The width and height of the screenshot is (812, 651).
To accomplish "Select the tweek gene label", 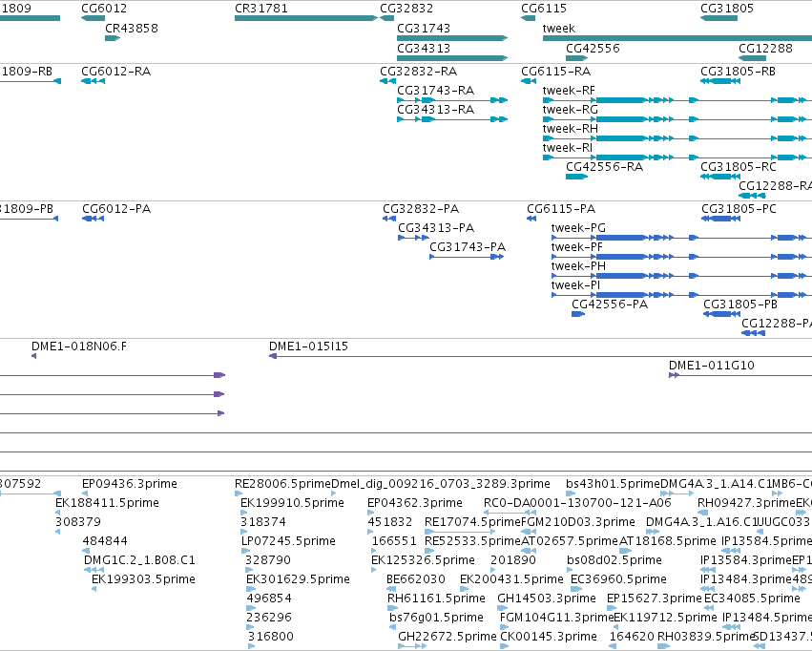I will point(559,29).
